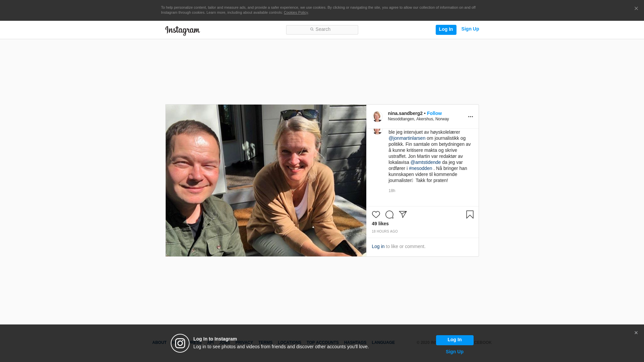Open post options three-dot menu
Screen dimensions: 644x362
point(470,117)
